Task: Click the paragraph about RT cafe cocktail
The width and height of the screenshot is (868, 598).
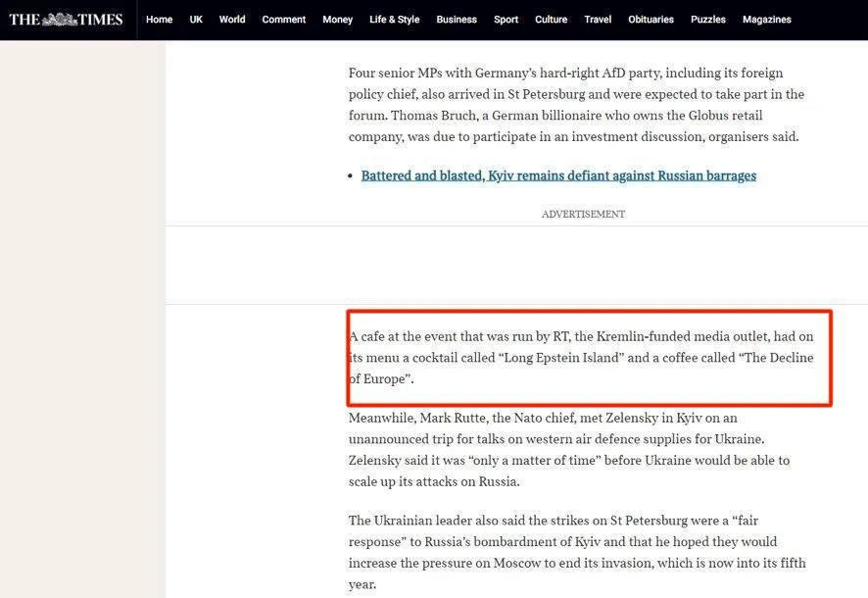Action: click(581, 358)
